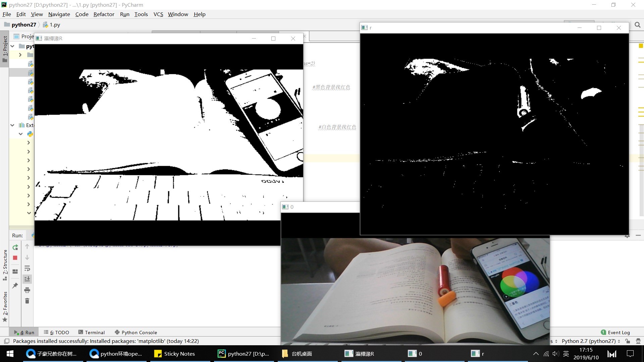Open the VCS menu in menu bar
The image size is (644, 362).
[x=158, y=14]
